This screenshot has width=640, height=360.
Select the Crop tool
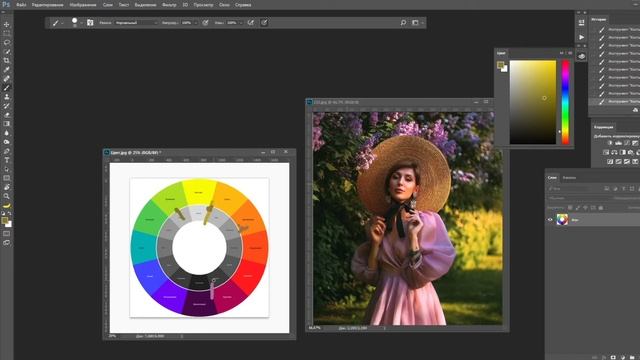point(7,60)
